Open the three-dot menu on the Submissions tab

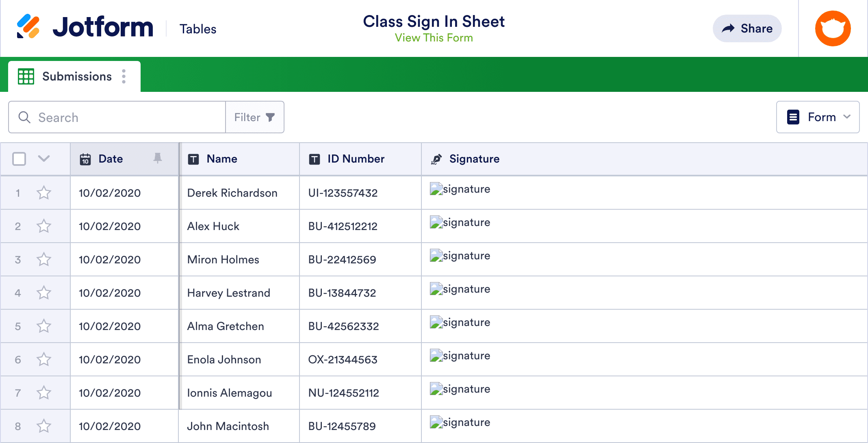pyautogui.click(x=124, y=76)
